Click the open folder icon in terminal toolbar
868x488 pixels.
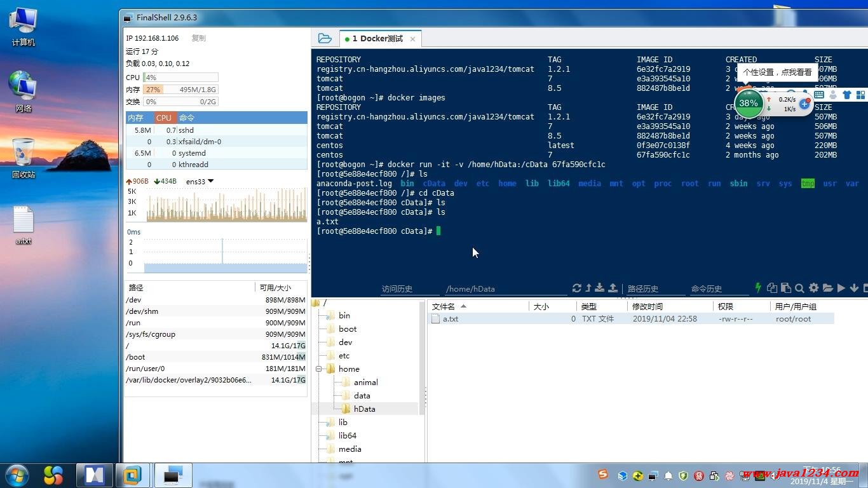(x=827, y=288)
